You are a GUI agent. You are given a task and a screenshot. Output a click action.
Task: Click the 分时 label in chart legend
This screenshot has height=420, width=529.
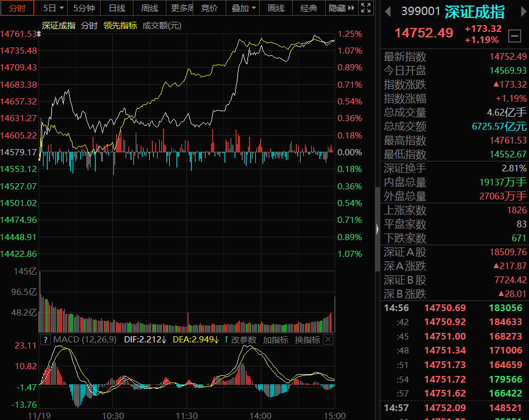tap(89, 26)
